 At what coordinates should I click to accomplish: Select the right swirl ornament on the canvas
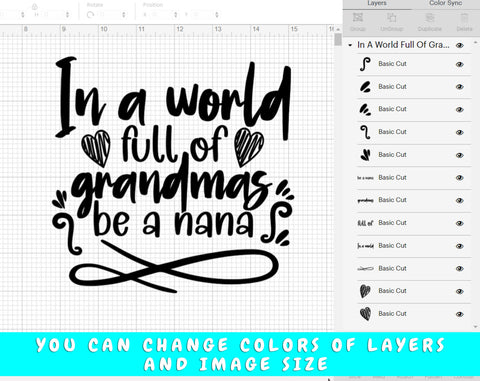277,223
